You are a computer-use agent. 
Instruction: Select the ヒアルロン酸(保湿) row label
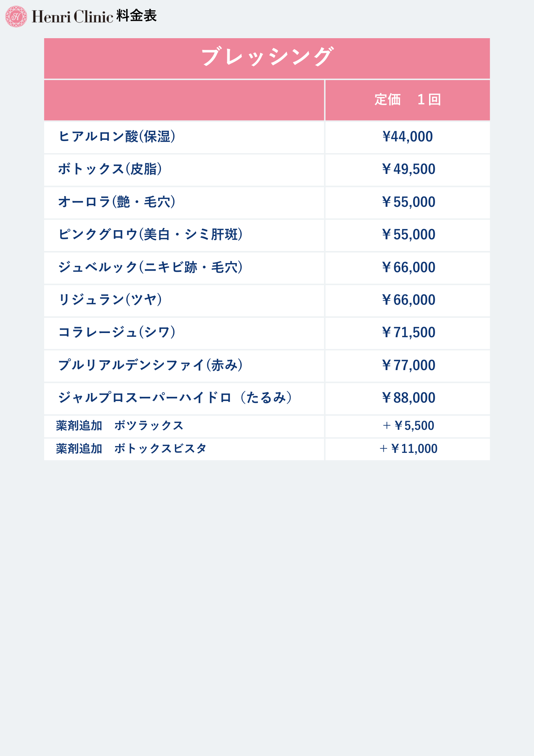click(x=117, y=137)
